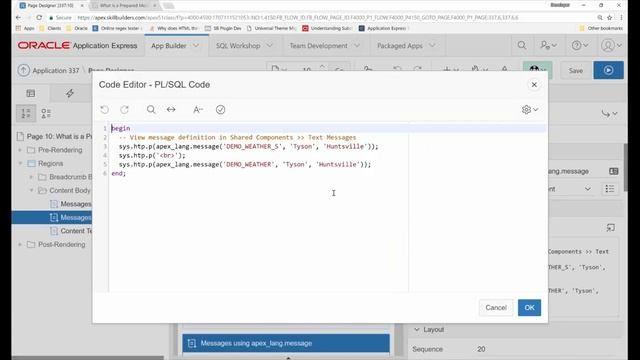Switch to the Rendering tree tab
The image size is (640, 360).
click(31, 93)
